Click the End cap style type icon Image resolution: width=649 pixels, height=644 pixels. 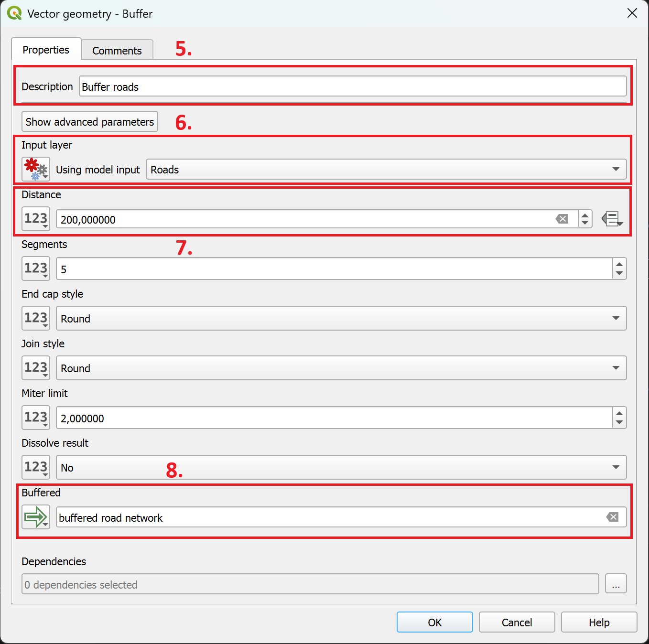pyautogui.click(x=35, y=318)
